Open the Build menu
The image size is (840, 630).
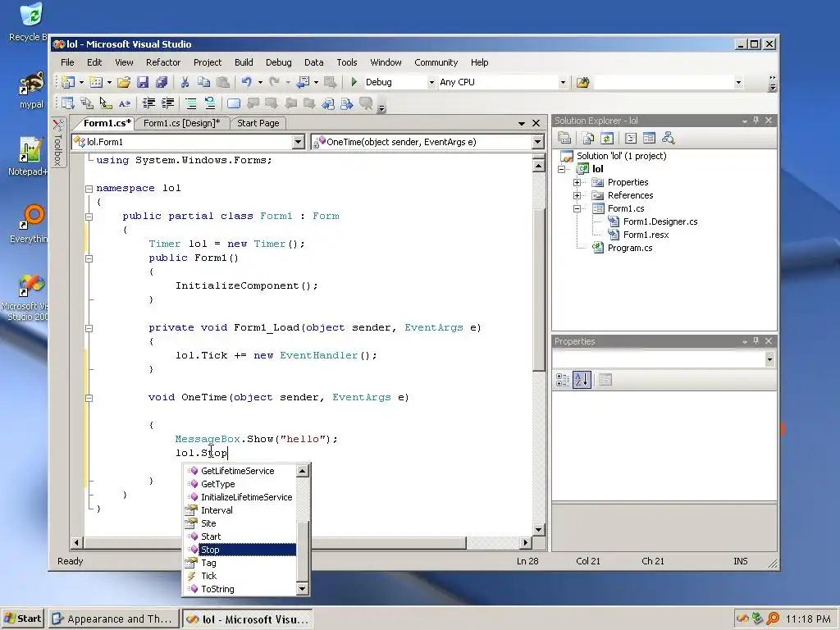tap(244, 62)
